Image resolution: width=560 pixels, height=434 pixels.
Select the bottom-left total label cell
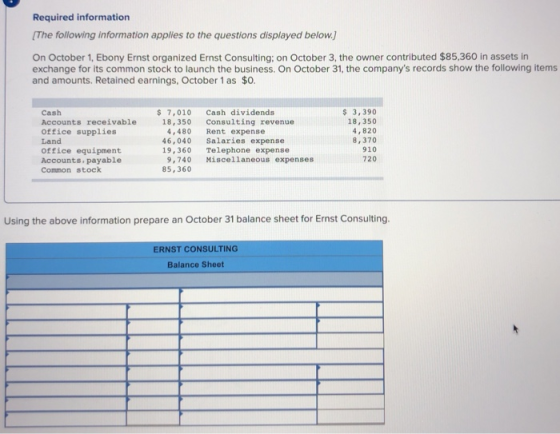click(x=66, y=419)
